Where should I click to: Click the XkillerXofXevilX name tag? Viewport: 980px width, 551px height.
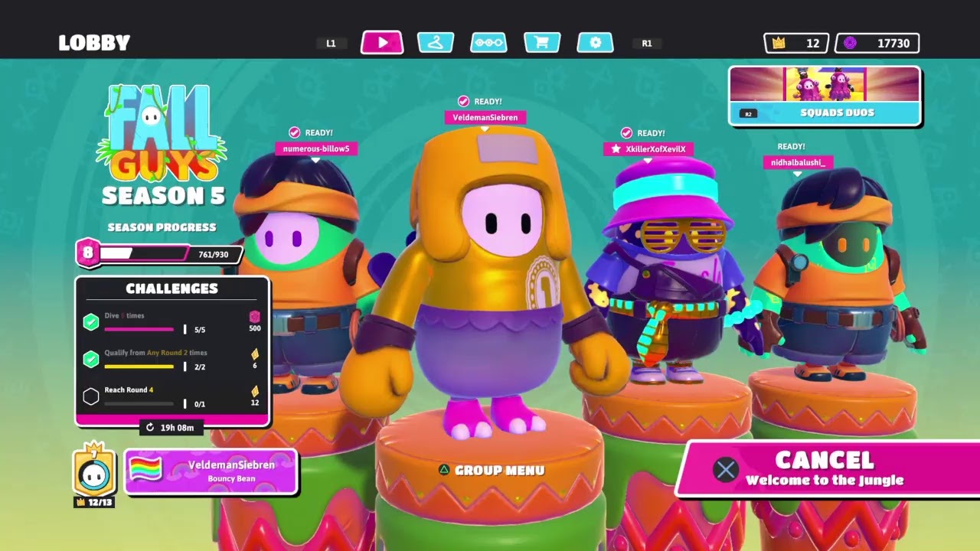[648, 149]
